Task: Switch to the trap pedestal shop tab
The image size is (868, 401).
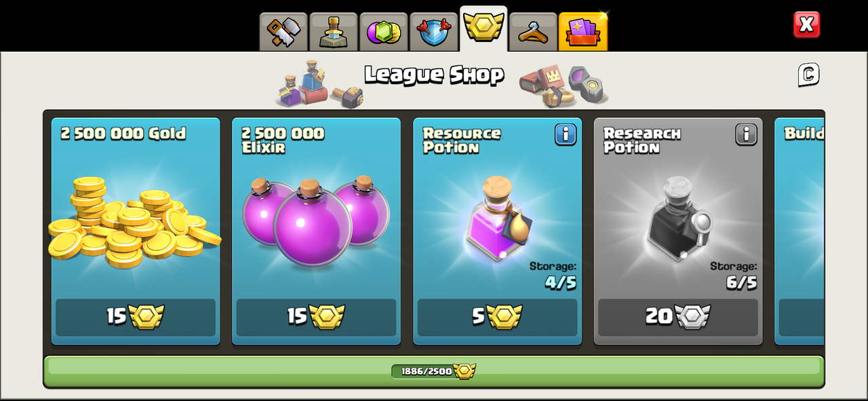Action: coord(334,32)
